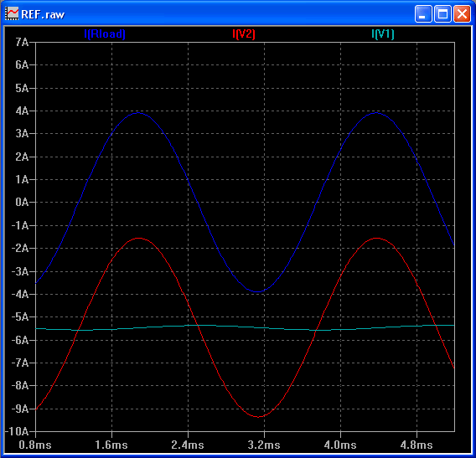The height and width of the screenshot is (458, 476).
Task: Click the blue trace's first peak near 4A
Action: pos(138,113)
